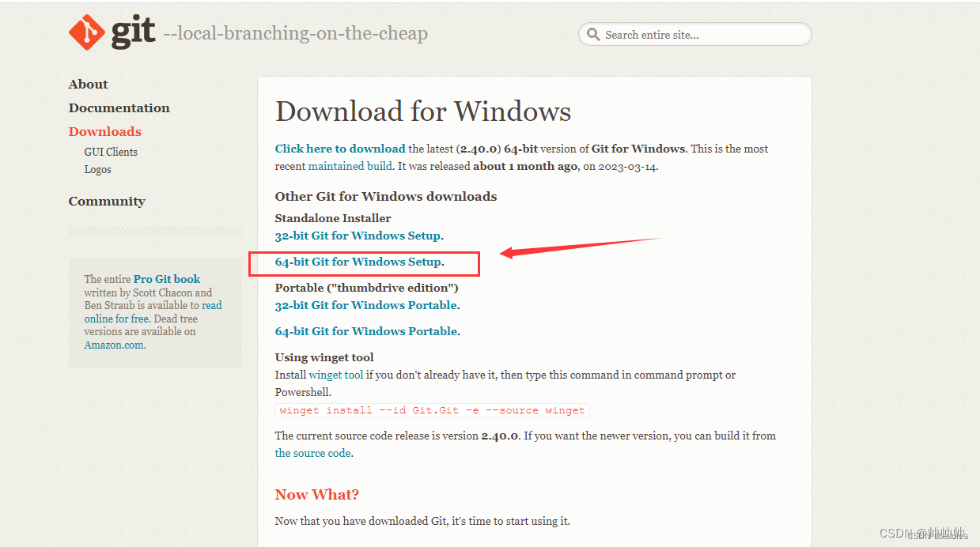This screenshot has width=980, height=547.
Task: Select the Downloads menu item
Action: (x=104, y=131)
